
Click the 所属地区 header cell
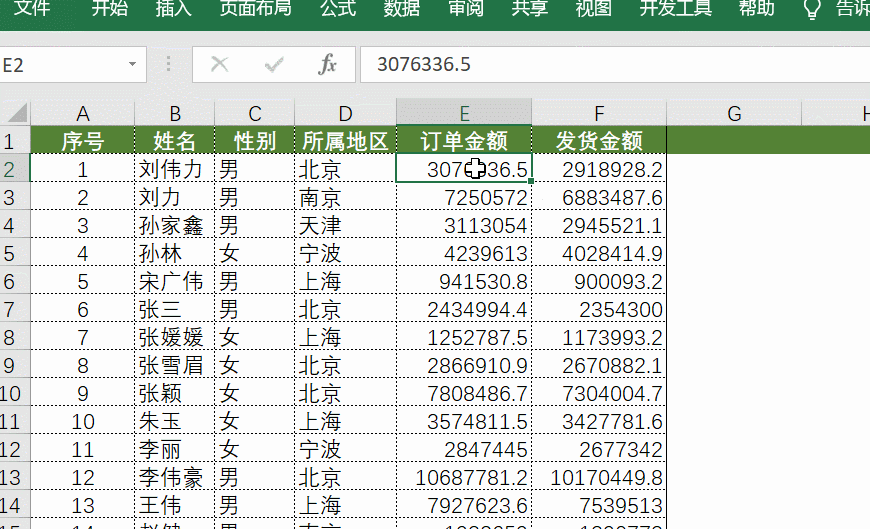point(345,140)
